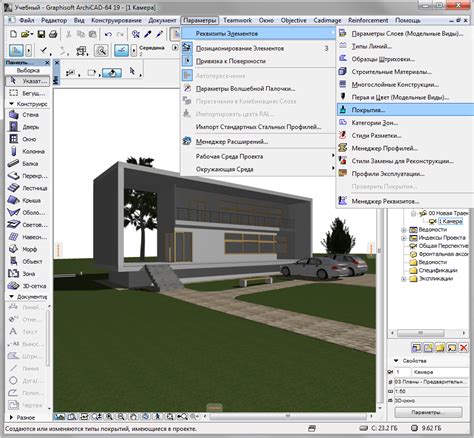Viewport: 474px width, 438px height.
Task: Select the Морф (Morph) tool
Action: click(28, 249)
